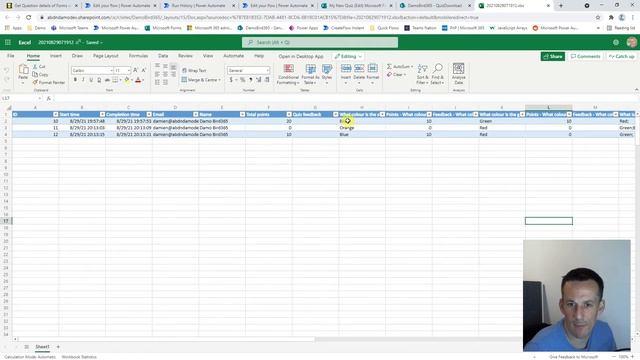Viewport: 640px width, 360px height.
Task: Click the search box in Excel header
Action: [x=320, y=42]
